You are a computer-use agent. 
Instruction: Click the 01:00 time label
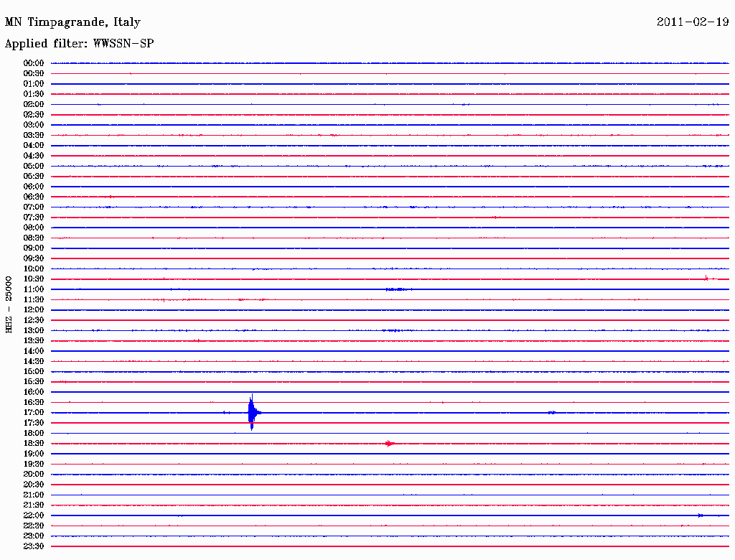[x=34, y=83]
